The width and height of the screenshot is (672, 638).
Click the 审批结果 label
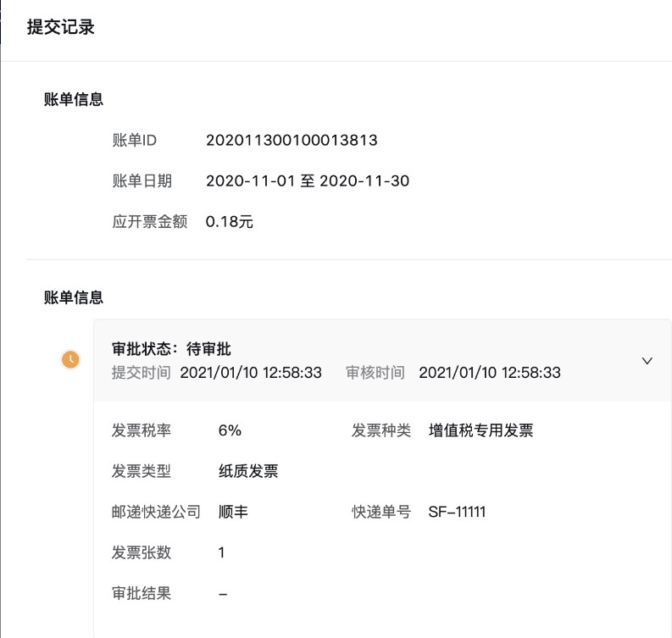[x=142, y=593]
